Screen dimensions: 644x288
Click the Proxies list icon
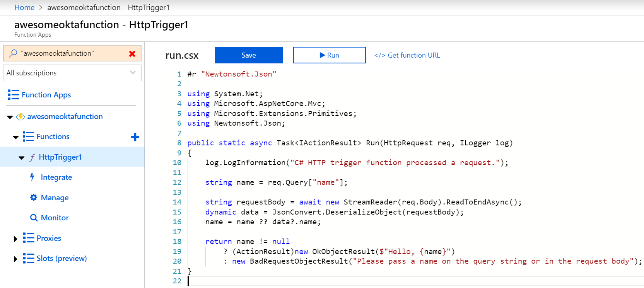click(x=28, y=238)
